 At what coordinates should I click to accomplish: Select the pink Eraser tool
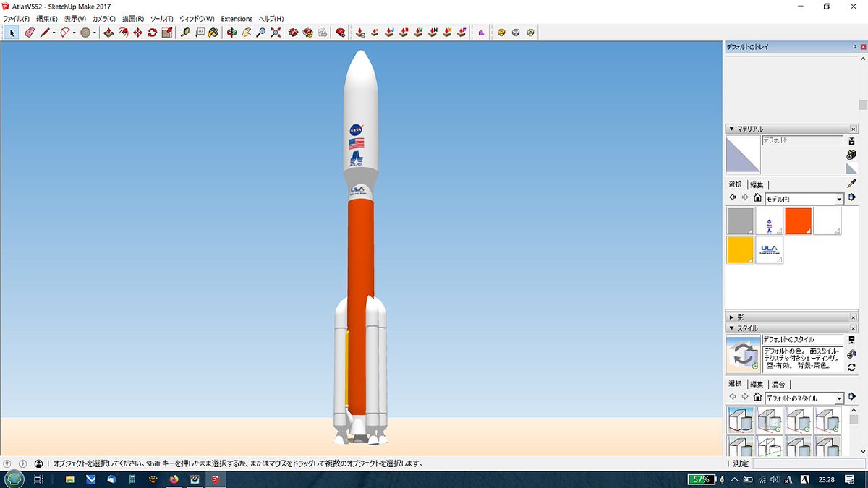(29, 33)
